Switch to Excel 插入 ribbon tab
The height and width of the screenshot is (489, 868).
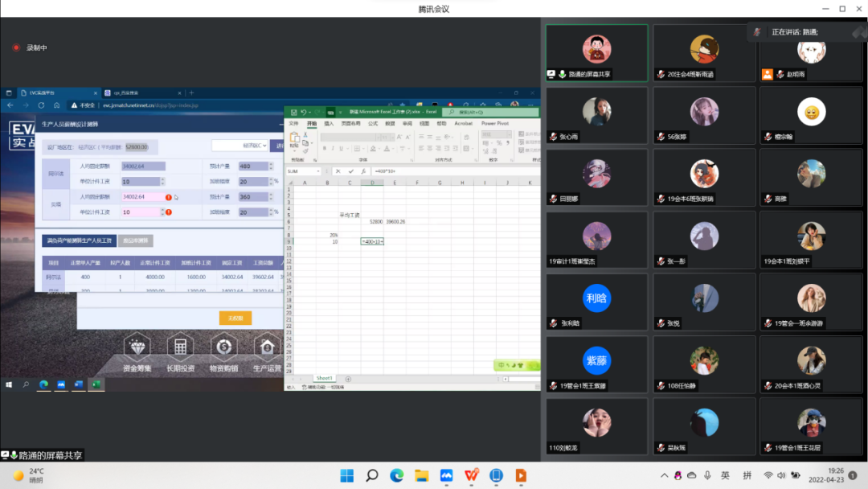[329, 124]
